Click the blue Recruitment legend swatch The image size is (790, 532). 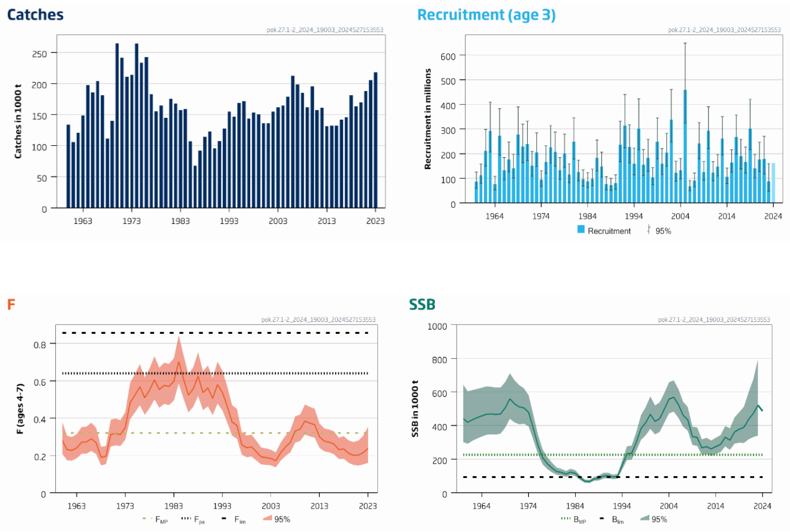click(x=581, y=230)
